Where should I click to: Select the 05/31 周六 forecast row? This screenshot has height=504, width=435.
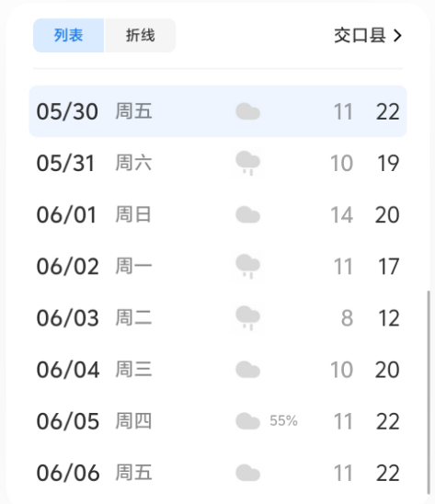(218, 163)
